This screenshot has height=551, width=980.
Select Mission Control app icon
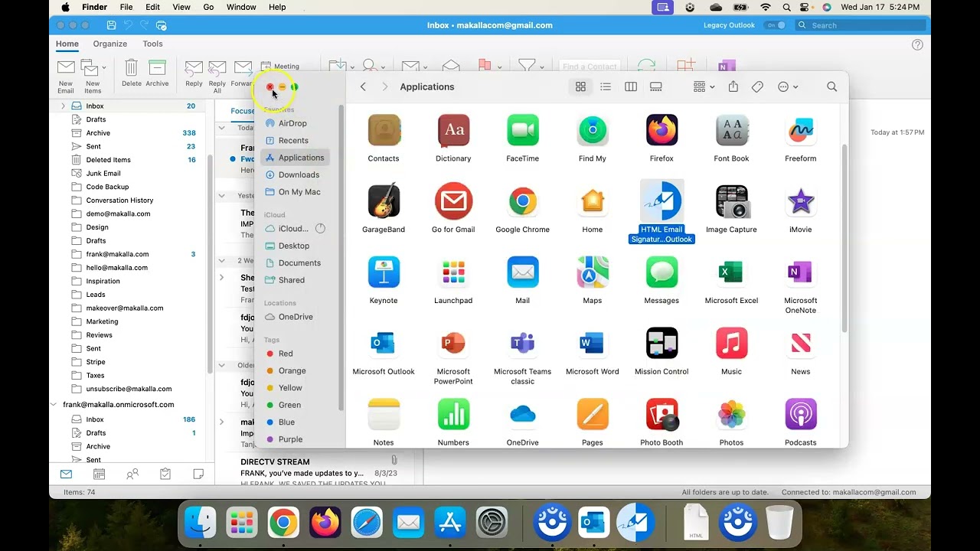661,344
